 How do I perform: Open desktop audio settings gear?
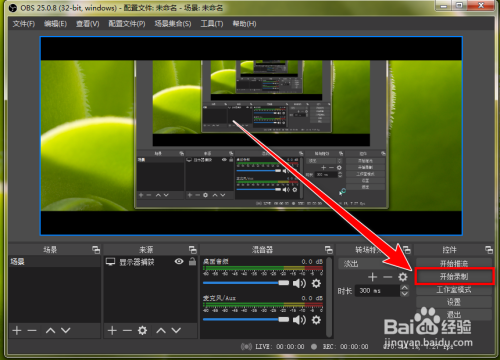316,283
